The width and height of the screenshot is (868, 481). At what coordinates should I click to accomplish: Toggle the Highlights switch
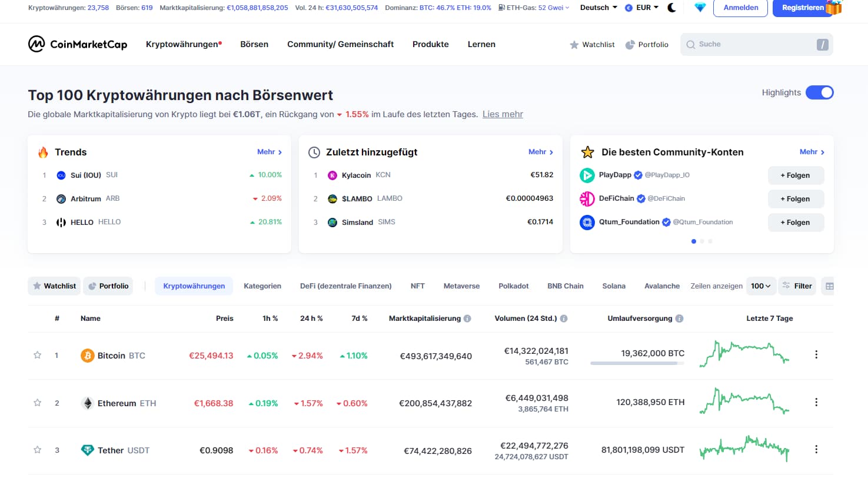pyautogui.click(x=819, y=92)
